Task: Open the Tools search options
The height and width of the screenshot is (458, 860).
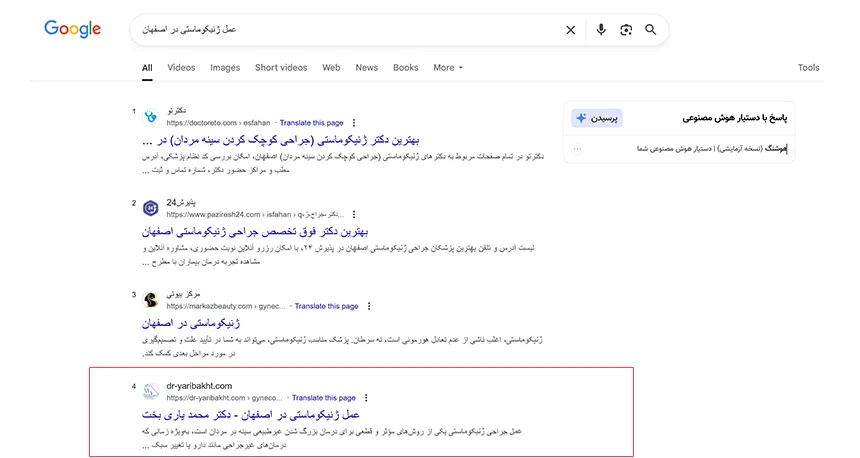Action: coord(808,68)
